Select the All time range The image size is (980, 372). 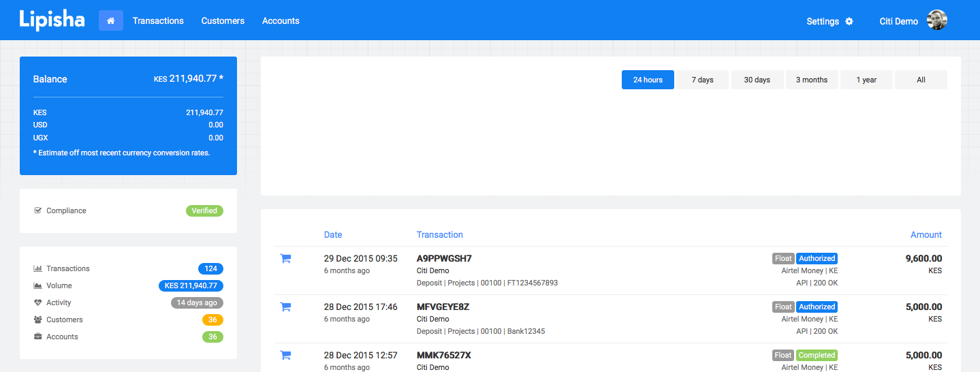[921, 80]
